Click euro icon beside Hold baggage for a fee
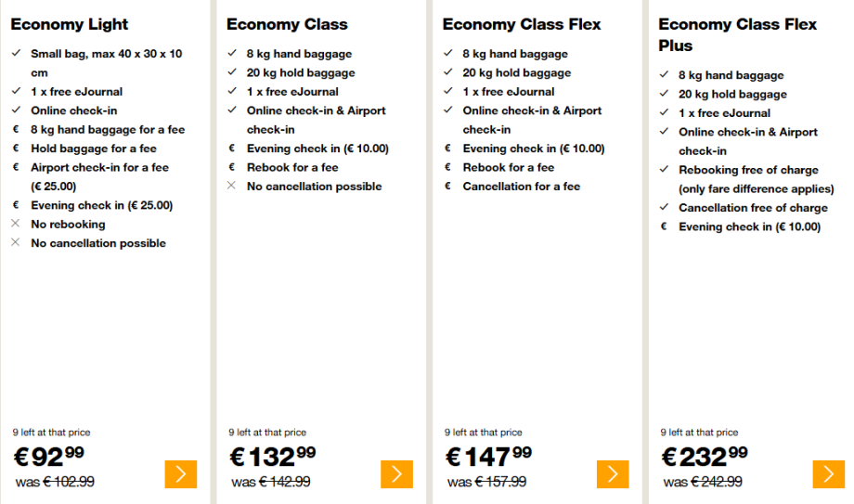854x504 pixels. (x=16, y=149)
